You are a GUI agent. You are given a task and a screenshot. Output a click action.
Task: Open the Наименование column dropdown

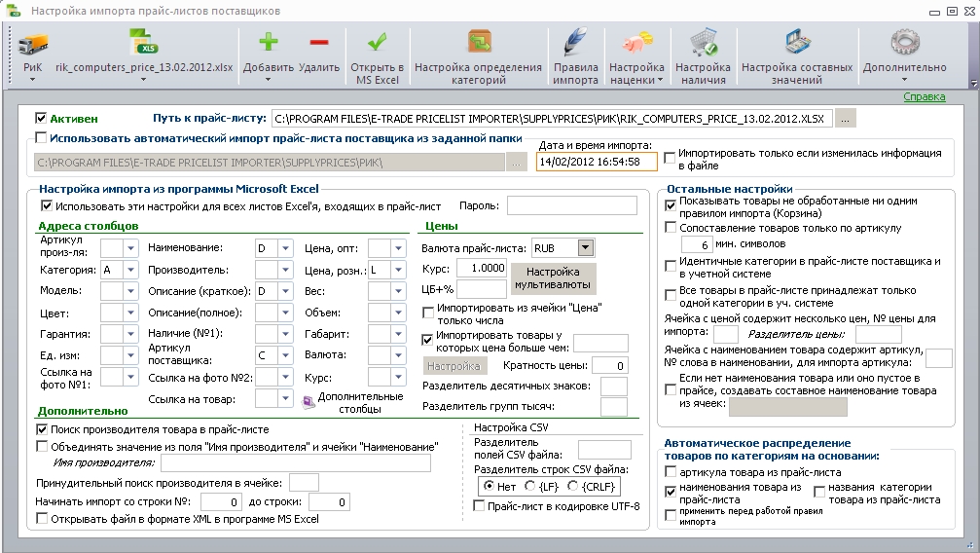[x=285, y=248]
